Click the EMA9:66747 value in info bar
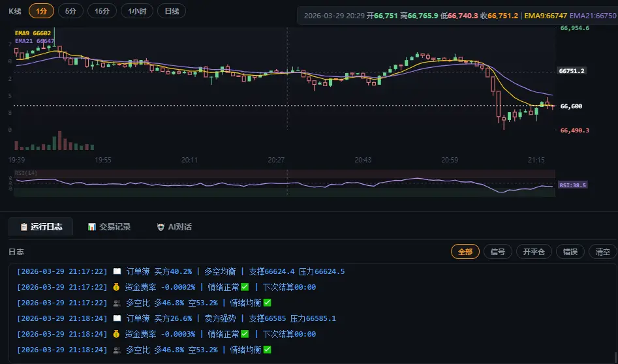 (546, 16)
